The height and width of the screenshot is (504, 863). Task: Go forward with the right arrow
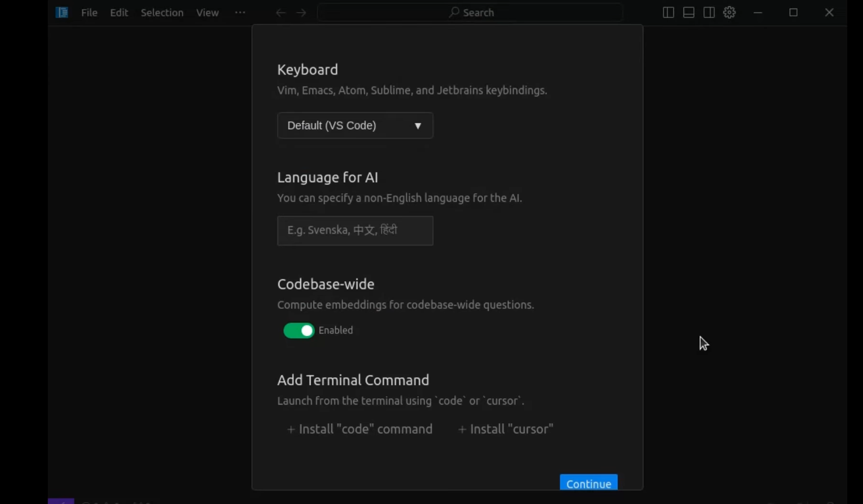click(301, 13)
